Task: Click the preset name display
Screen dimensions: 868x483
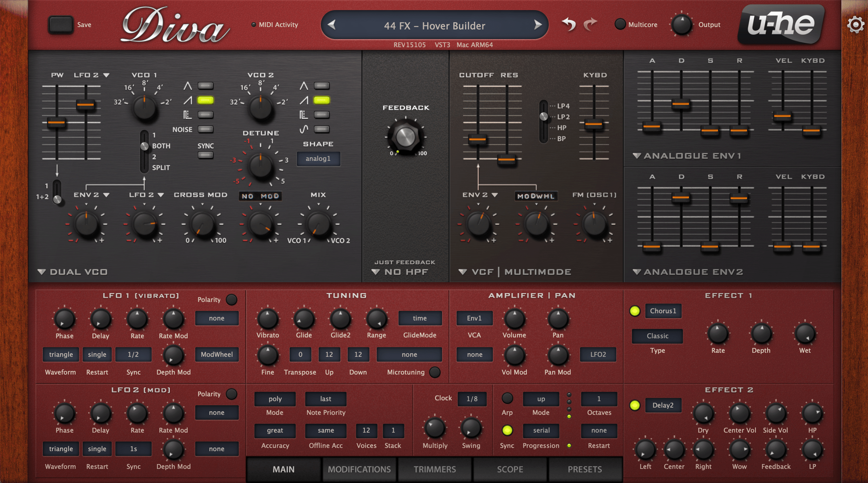Action: point(434,25)
